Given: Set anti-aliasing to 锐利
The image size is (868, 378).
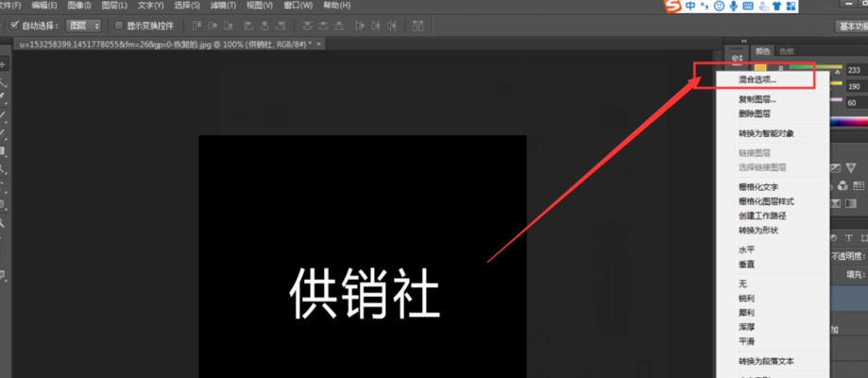Looking at the screenshot, I should 773,299.
